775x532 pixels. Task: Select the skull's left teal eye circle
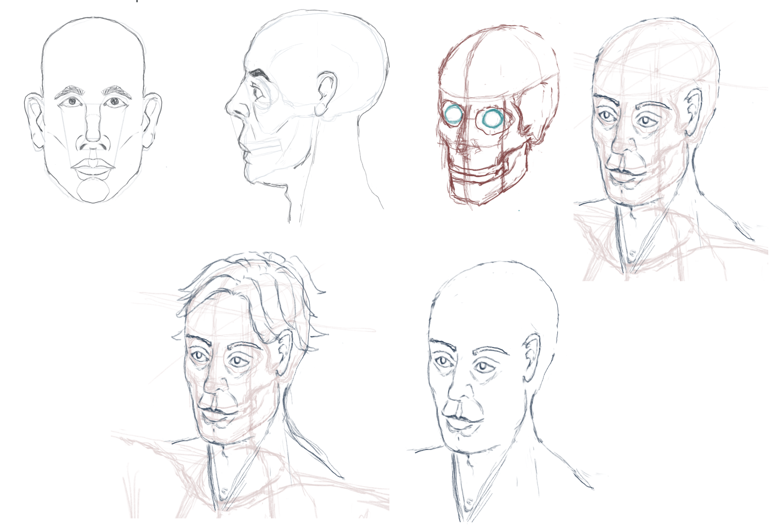tap(454, 114)
